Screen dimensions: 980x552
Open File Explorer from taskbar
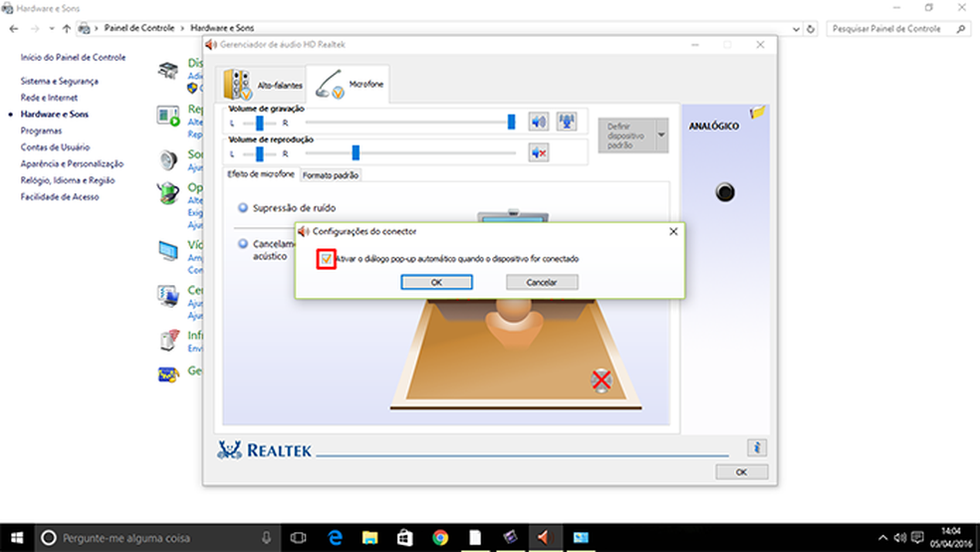370,538
